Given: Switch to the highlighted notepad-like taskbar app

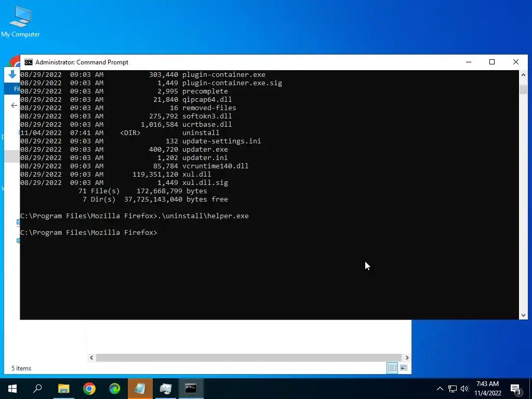Looking at the screenshot, I should (140, 389).
